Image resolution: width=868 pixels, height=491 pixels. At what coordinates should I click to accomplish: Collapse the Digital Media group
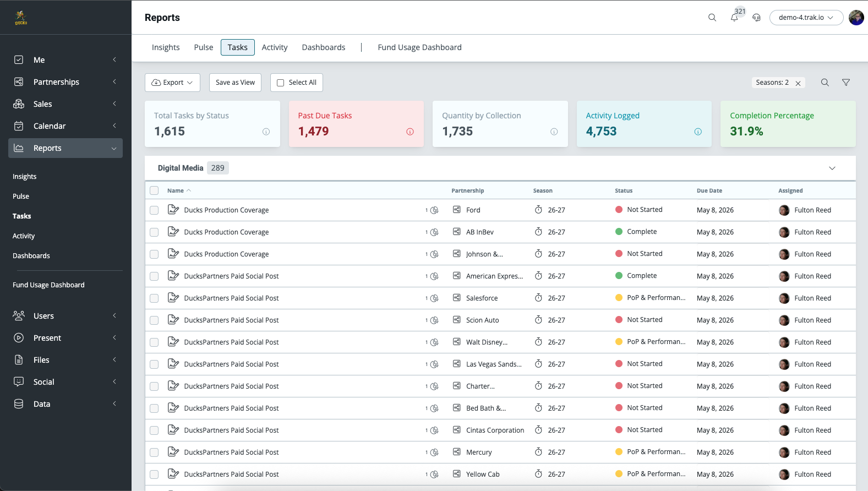[x=832, y=168]
